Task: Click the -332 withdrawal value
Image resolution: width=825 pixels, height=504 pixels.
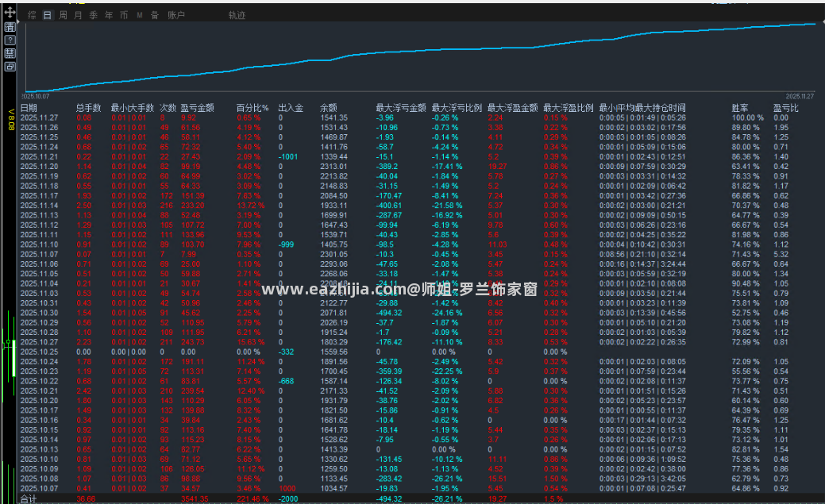Action: [287, 352]
